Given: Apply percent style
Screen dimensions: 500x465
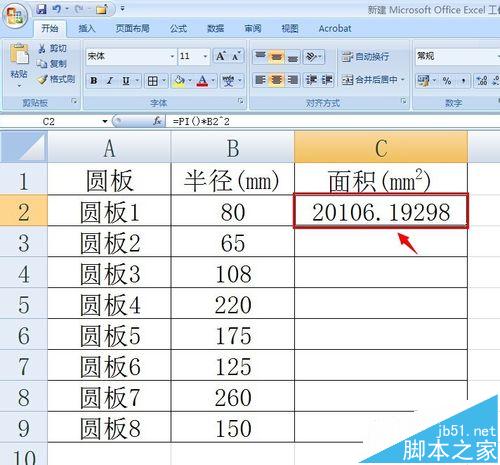Looking at the screenshot, I should click(x=447, y=81).
